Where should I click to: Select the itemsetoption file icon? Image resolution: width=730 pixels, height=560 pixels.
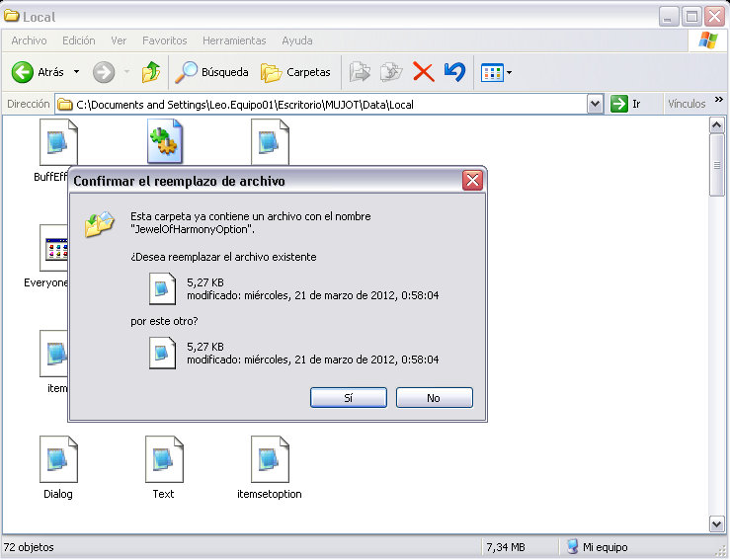click(270, 459)
